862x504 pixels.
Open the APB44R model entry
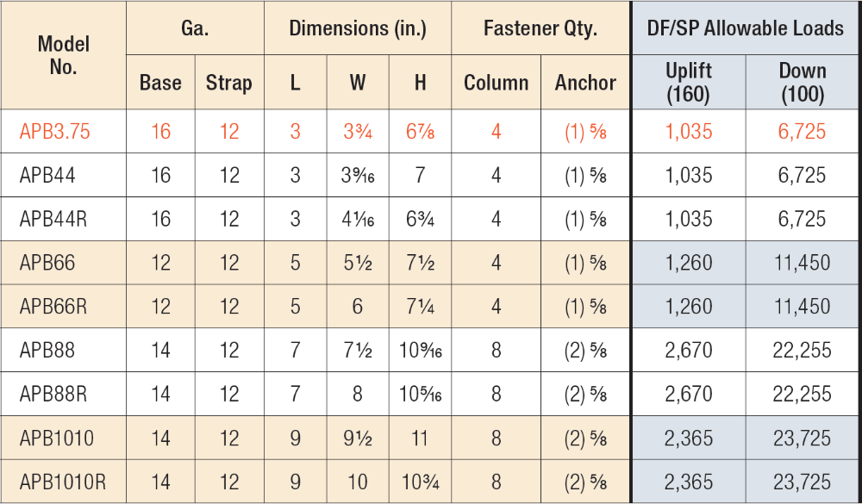53,220
